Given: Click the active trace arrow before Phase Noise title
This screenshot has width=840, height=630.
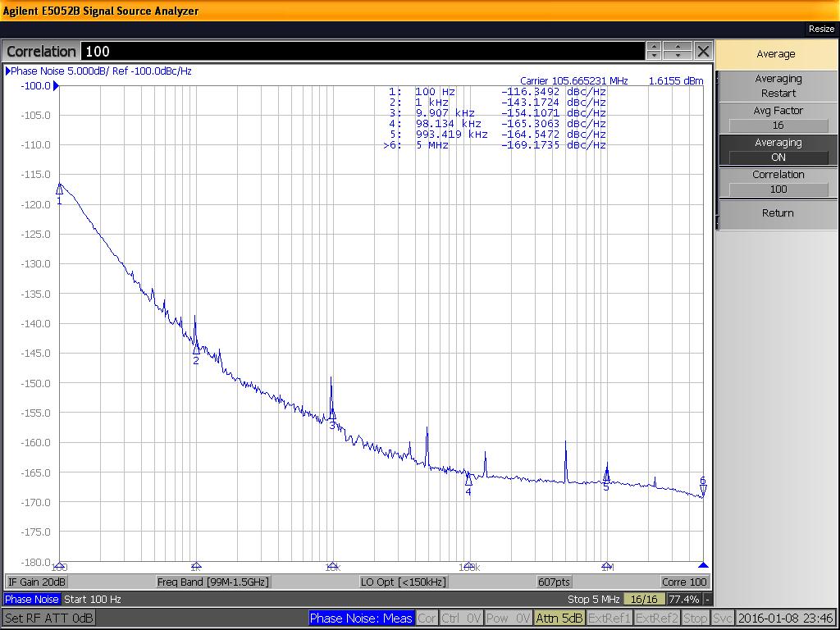Looking at the screenshot, I should point(7,71).
